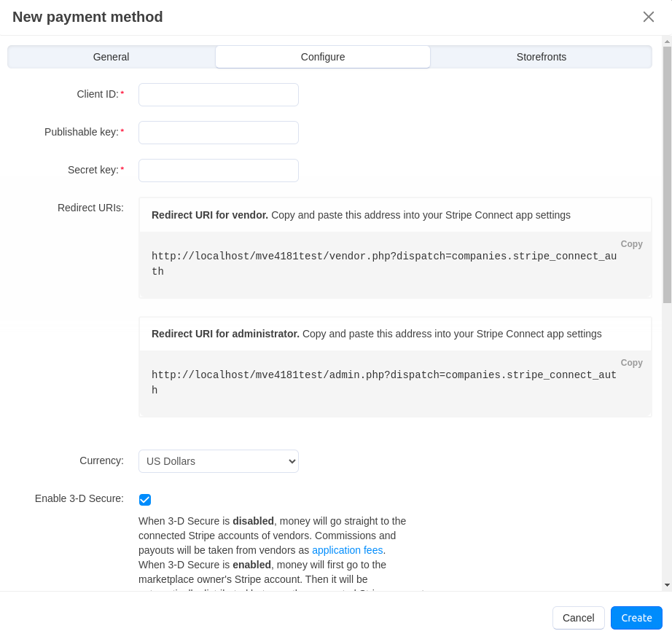This screenshot has width=672, height=639.
Task: Click the scrollbar down arrow
Action: (x=667, y=585)
